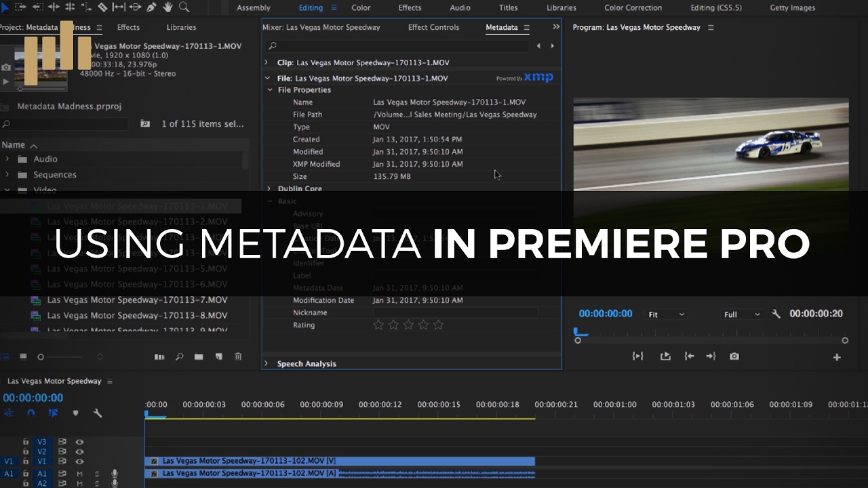Viewport: 868px width, 488px height.
Task: Select the Zoom magnifier tool
Action: click(x=184, y=7)
